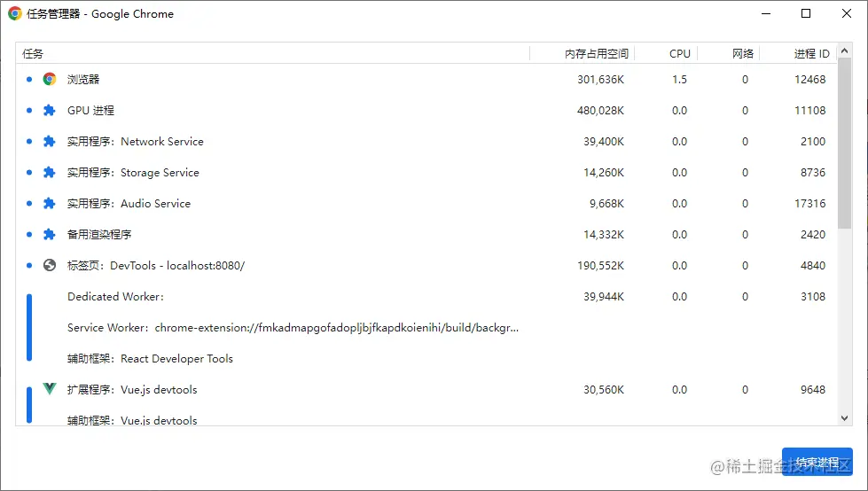Select the GPU 进程 task row
This screenshot has width=868, height=491.
[x=426, y=110]
